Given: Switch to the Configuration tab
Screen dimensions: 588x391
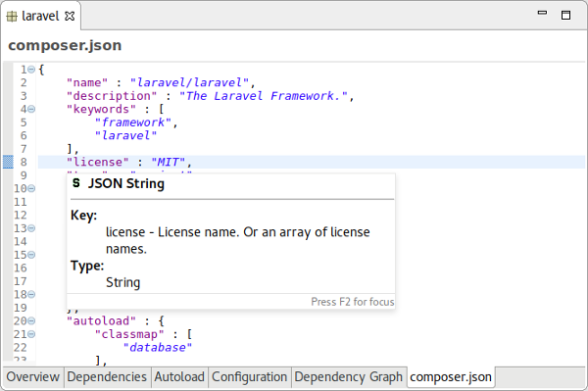Looking at the screenshot, I should pyautogui.click(x=249, y=376).
